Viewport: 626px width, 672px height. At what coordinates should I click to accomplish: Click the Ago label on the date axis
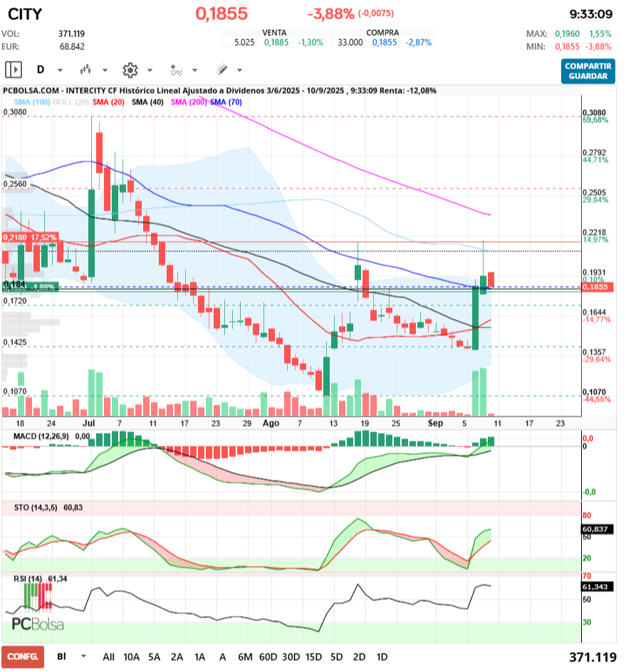click(271, 423)
